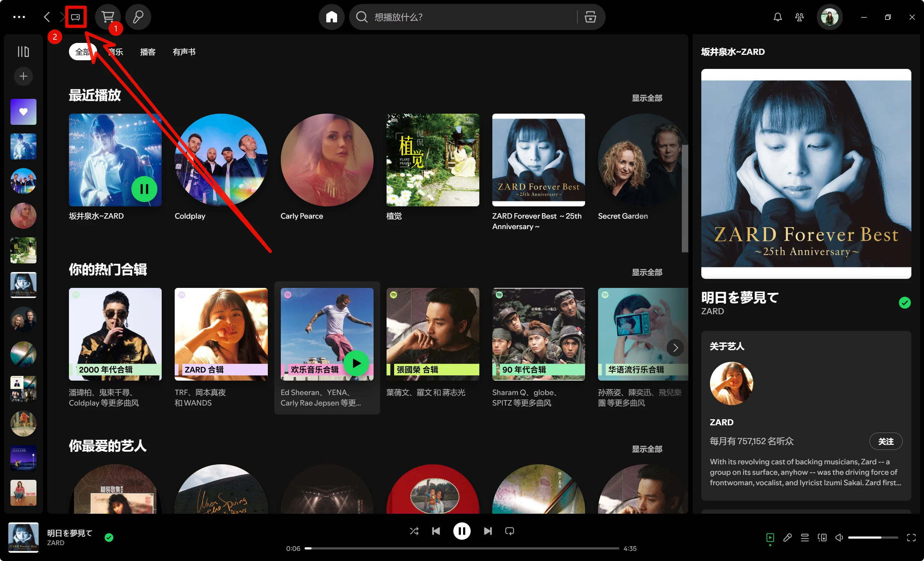Show all under 你最爱的艺人

tap(647, 448)
